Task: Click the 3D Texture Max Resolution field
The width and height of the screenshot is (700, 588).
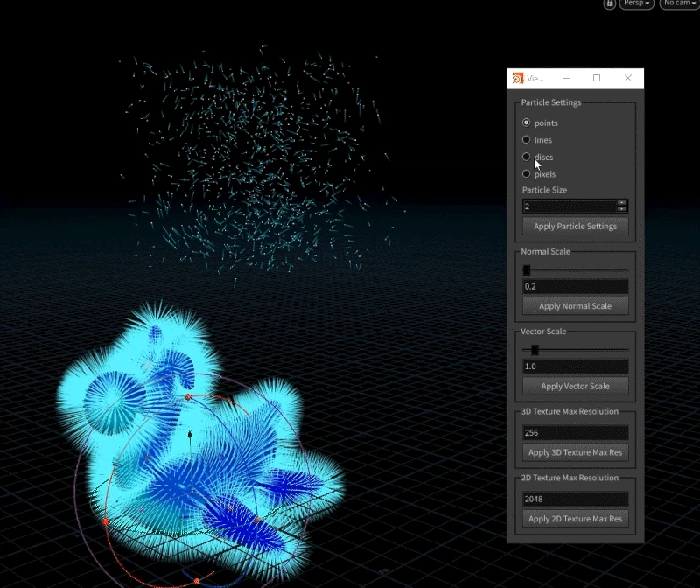Action: pos(575,432)
